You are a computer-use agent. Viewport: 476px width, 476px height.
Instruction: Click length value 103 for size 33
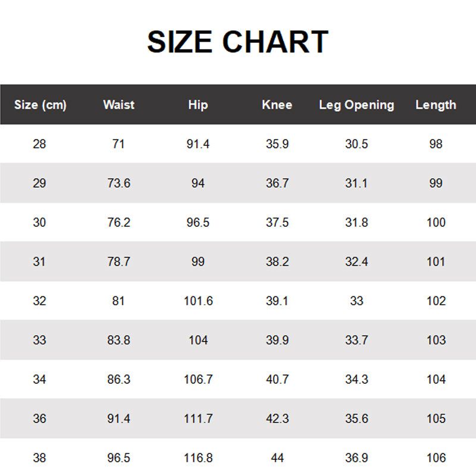tap(436, 340)
